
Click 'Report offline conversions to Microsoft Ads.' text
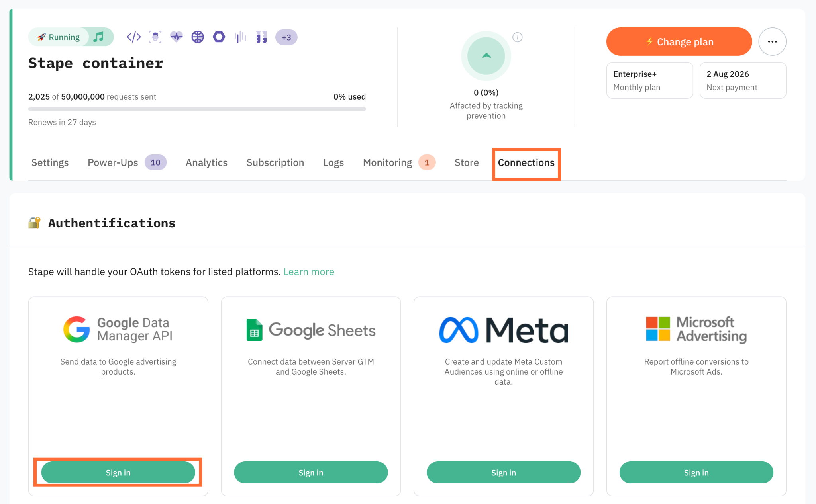click(x=696, y=367)
